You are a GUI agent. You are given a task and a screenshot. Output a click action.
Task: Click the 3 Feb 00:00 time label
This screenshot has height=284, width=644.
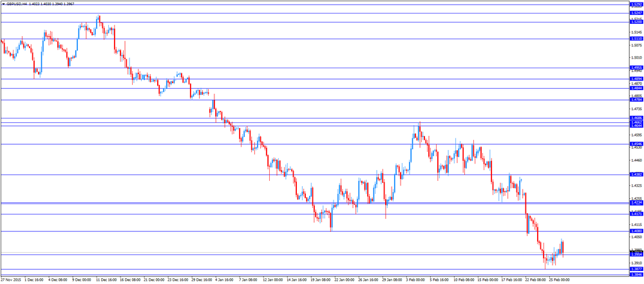(x=417, y=280)
